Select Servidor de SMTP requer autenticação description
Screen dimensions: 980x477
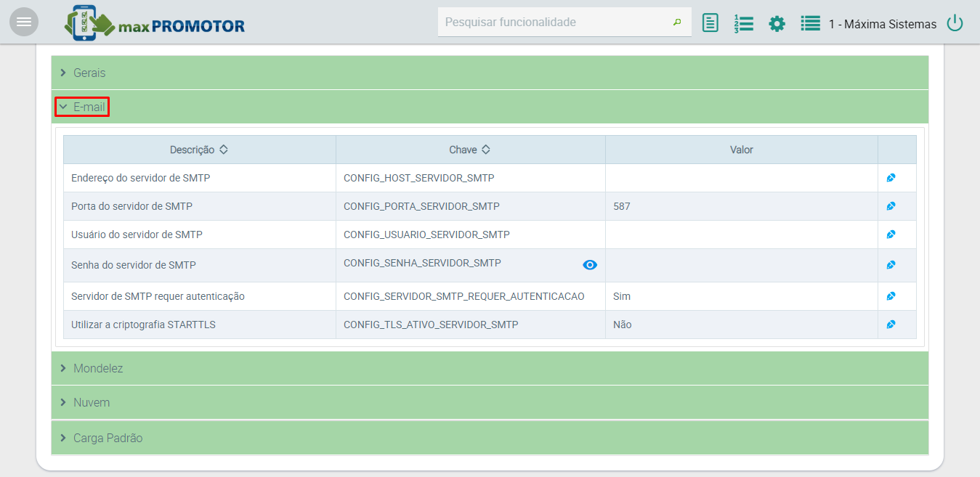click(x=158, y=296)
